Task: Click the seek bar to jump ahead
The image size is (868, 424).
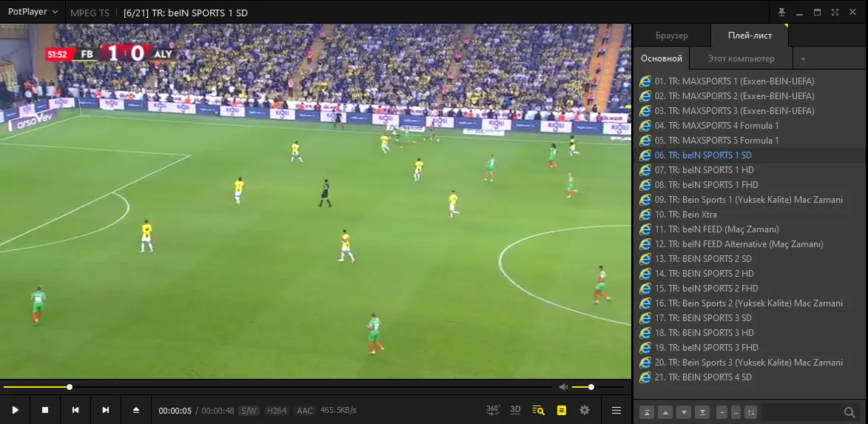Action: 277,387
